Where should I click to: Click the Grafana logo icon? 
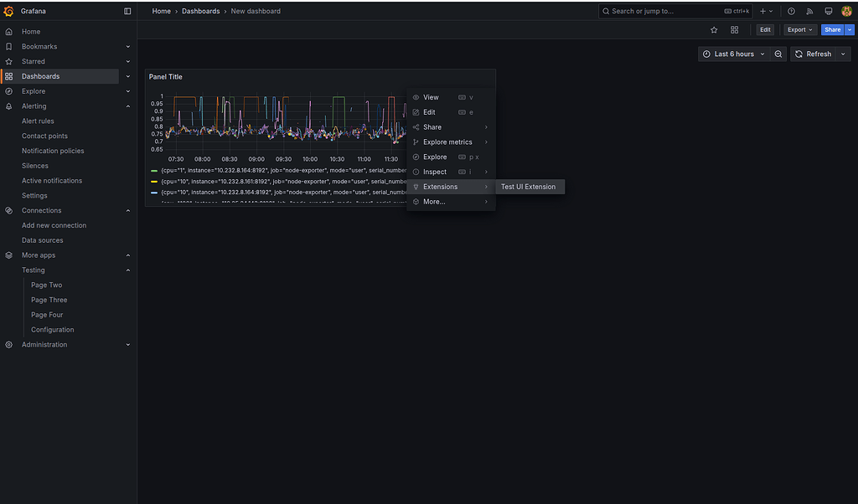click(x=8, y=11)
